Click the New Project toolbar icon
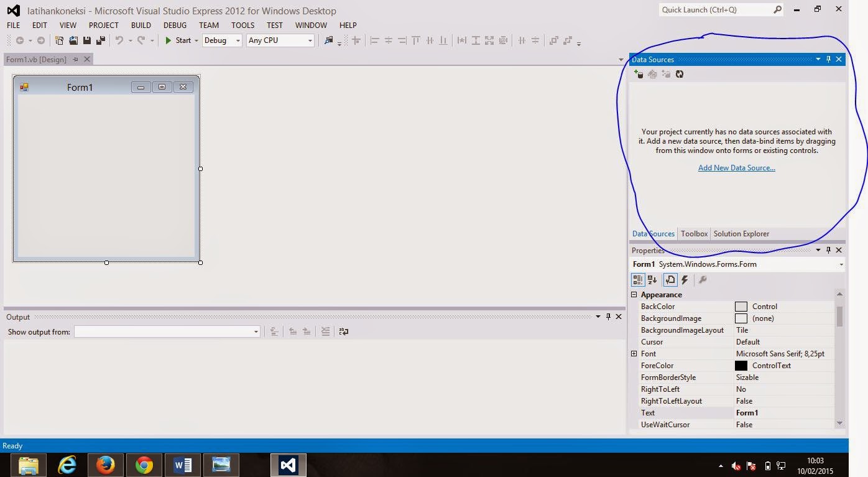The image size is (868, 477). pyautogui.click(x=60, y=40)
